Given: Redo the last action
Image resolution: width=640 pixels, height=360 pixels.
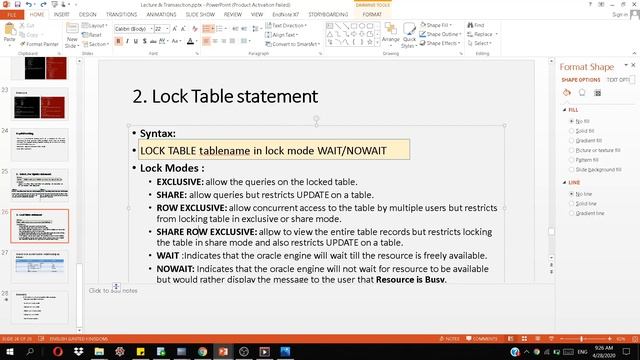Looking at the screenshot, I should 43,4.
